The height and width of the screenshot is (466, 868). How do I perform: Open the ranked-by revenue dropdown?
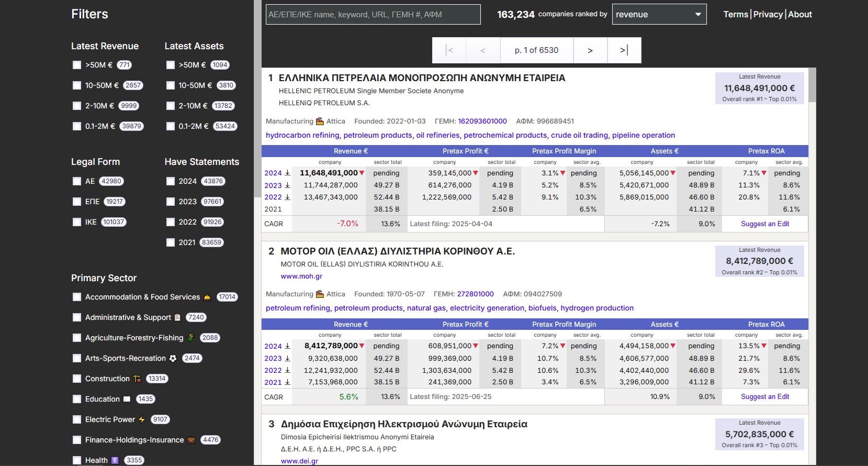tap(659, 15)
